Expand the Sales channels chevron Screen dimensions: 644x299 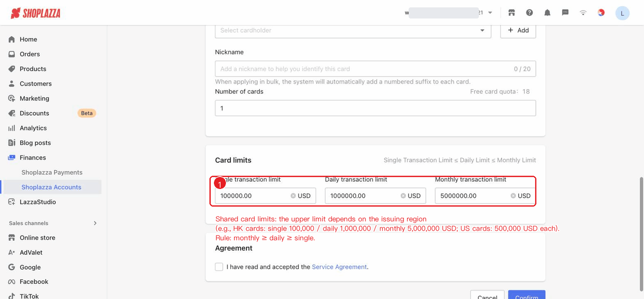95,223
